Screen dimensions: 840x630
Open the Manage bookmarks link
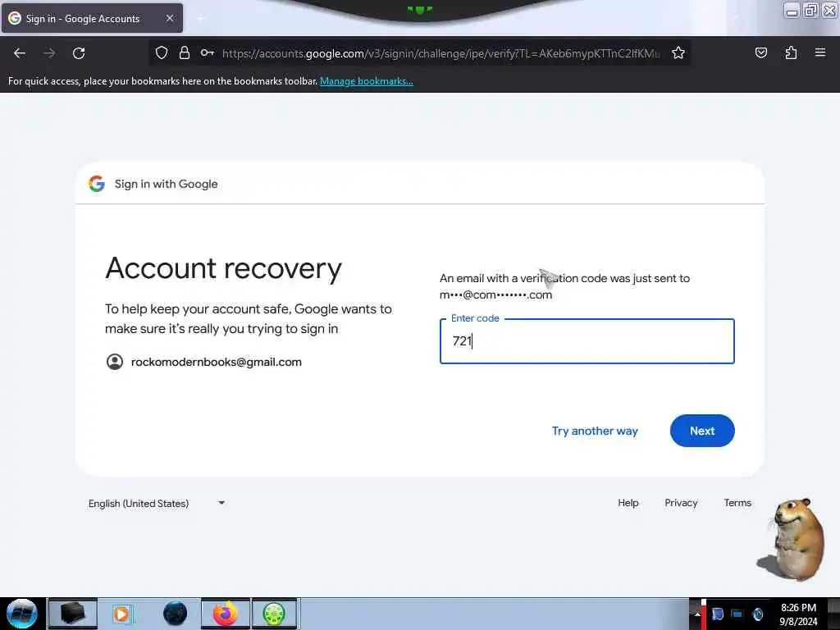click(x=367, y=81)
